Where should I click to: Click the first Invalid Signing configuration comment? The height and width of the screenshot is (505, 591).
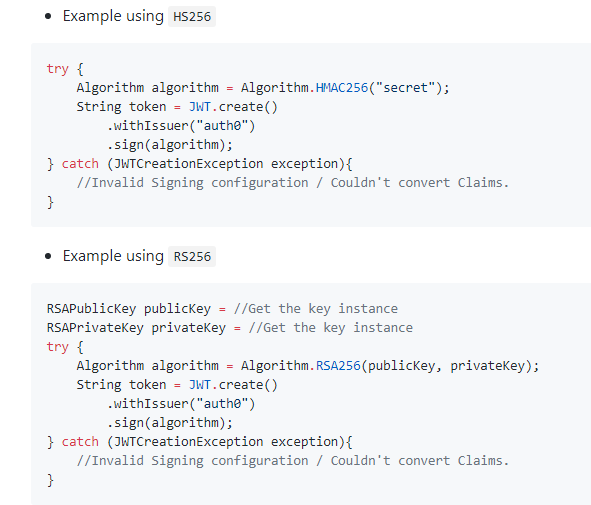[293, 183]
